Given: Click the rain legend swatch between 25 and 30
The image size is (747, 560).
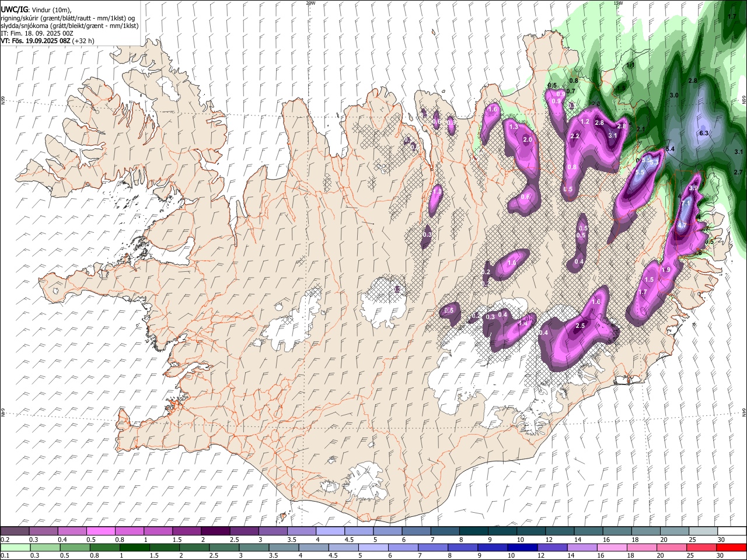Looking at the screenshot, I should 702,547.
